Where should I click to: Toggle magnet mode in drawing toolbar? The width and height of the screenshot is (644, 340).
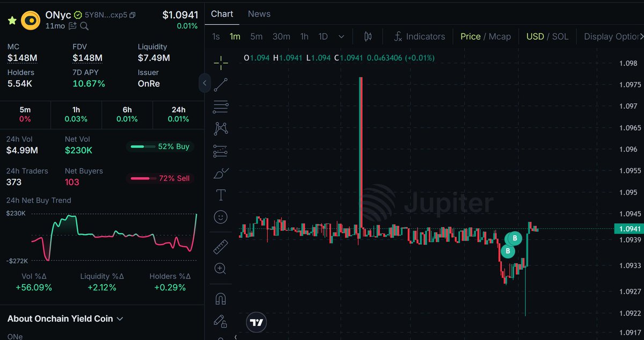(x=221, y=299)
